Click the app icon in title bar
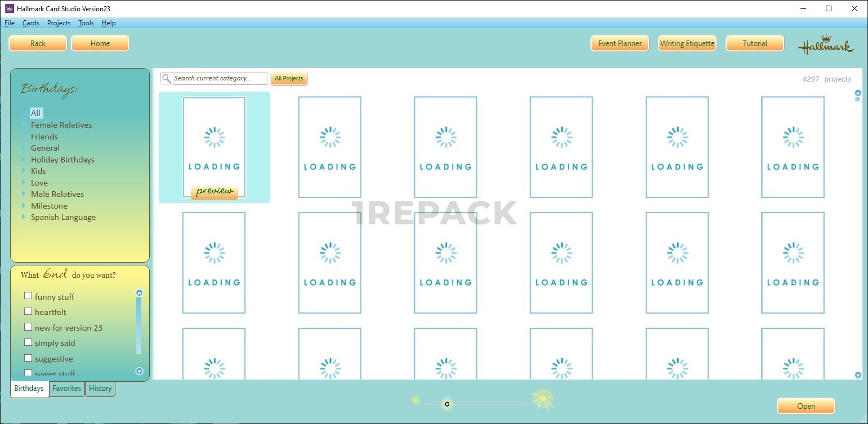868x424 pixels. click(x=9, y=8)
